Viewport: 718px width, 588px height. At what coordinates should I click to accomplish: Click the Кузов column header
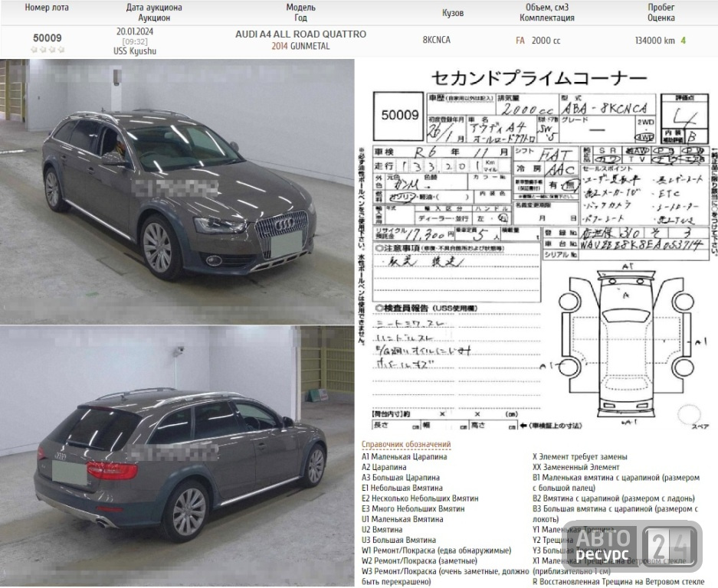pyautogui.click(x=452, y=13)
